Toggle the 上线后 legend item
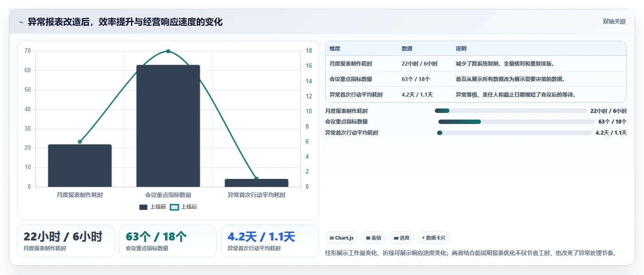Image resolution: width=644 pixels, height=275 pixels. tap(183, 207)
